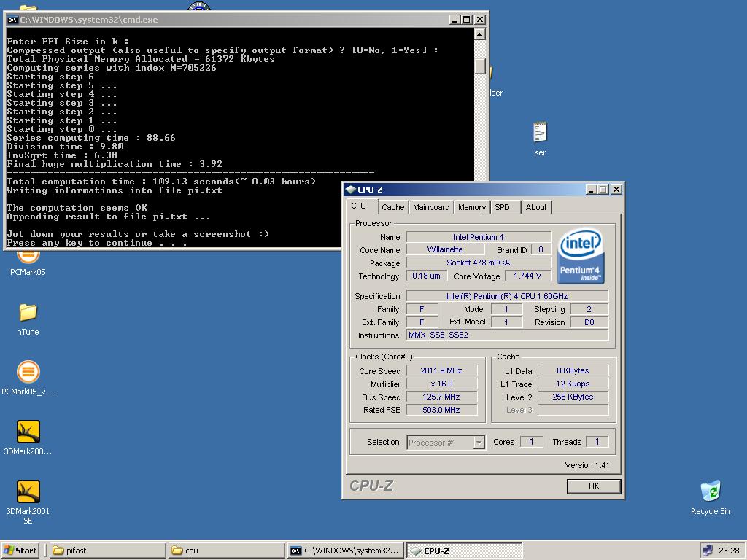747x560 pixels.
Task: Click the Package value Socket 478 mPGA
Action: click(479, 262)
